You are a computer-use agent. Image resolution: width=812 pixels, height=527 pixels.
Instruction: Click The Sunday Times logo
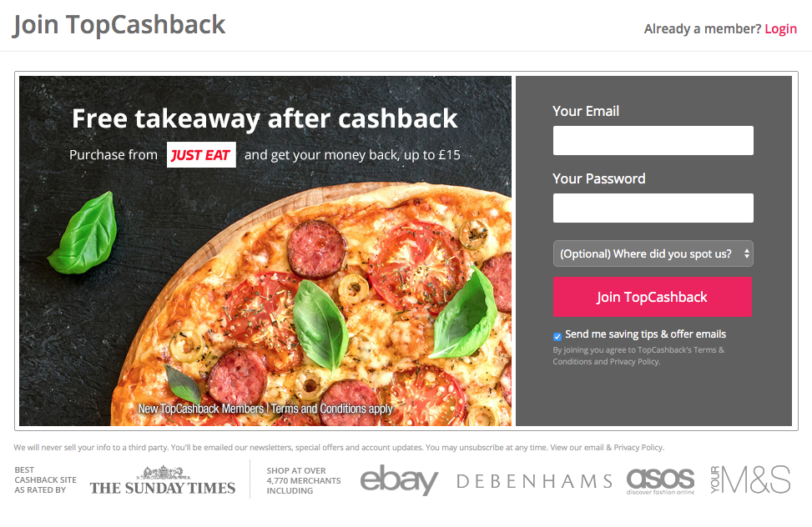coord(163,480)
